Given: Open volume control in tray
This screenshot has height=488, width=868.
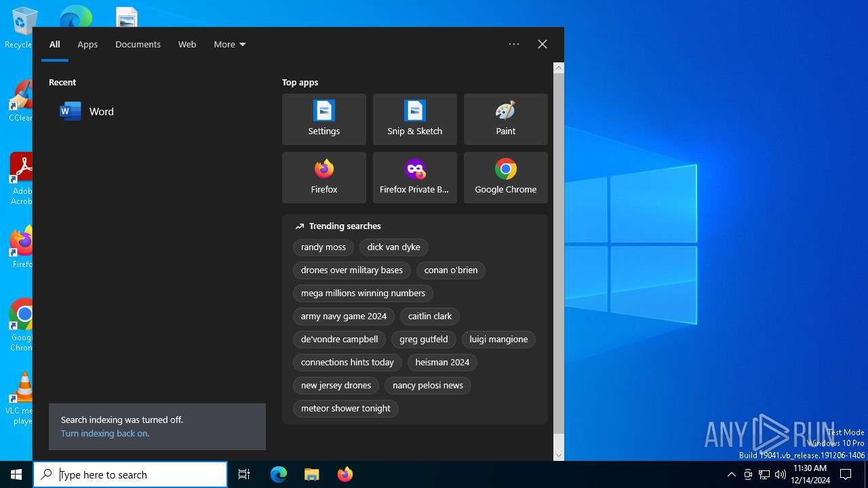Looking at the screenshot, I should pos(781,474).
